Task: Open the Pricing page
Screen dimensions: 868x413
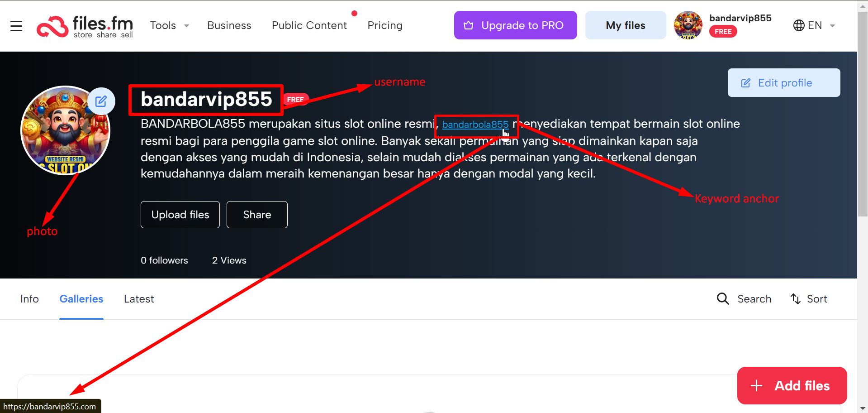Action: [385, 25]
